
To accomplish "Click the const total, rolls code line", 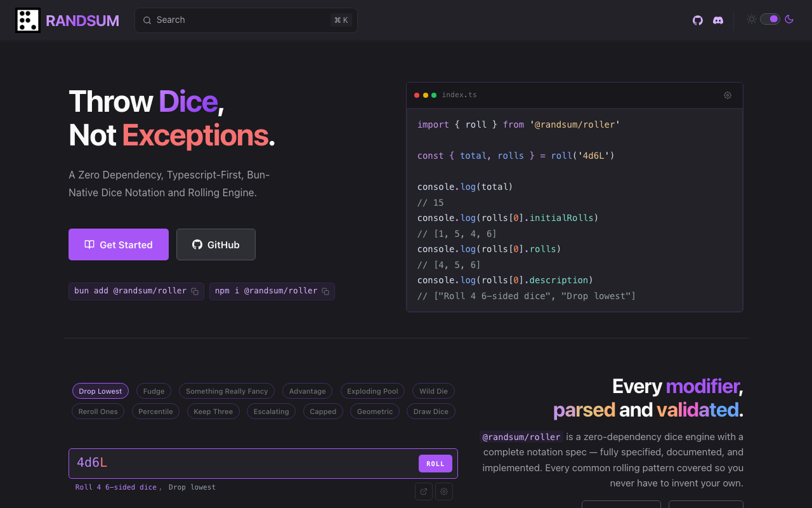I will click(x=516, y=156).
